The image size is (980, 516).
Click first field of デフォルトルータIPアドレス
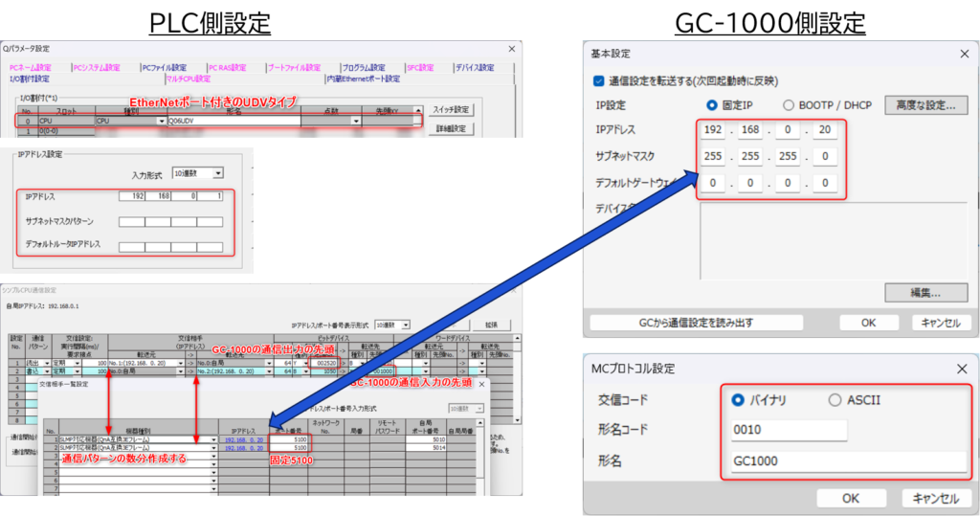132,246
